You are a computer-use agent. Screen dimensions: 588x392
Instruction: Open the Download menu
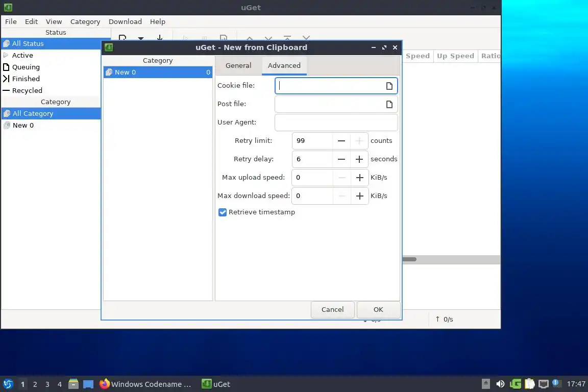click(125, 22)
